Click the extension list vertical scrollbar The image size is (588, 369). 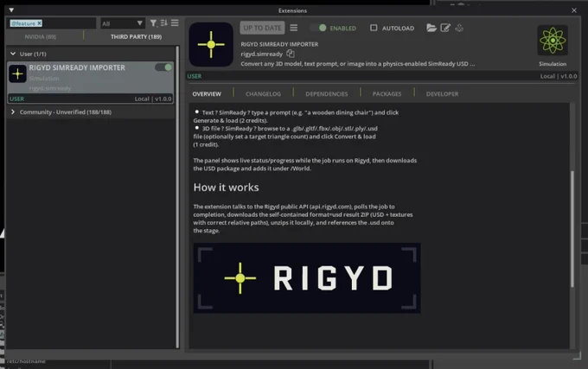(177, 197)
